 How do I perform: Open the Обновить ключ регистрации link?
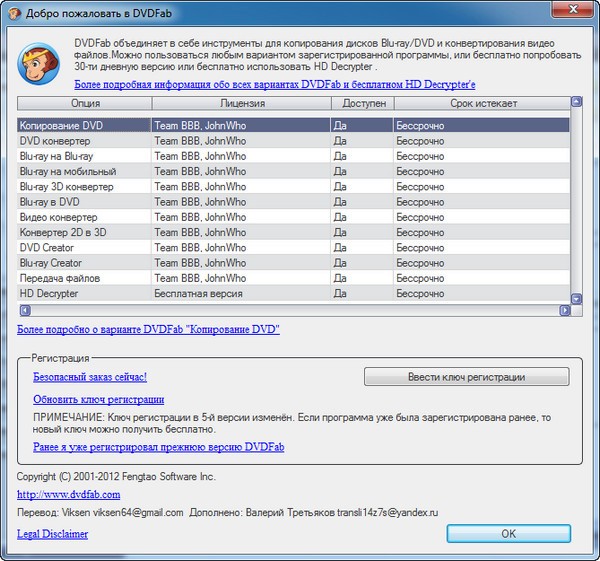click(98, 399)
